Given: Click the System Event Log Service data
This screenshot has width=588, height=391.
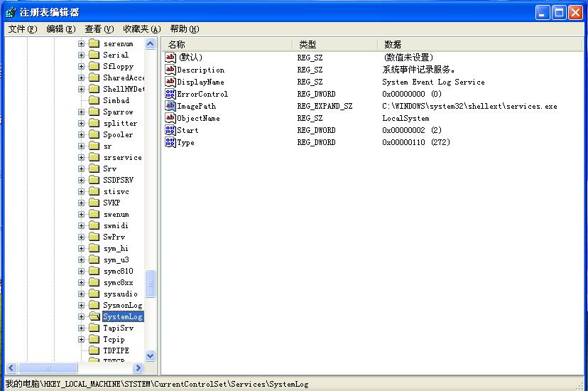Looking at the screenshot, I should click(433, 82).
